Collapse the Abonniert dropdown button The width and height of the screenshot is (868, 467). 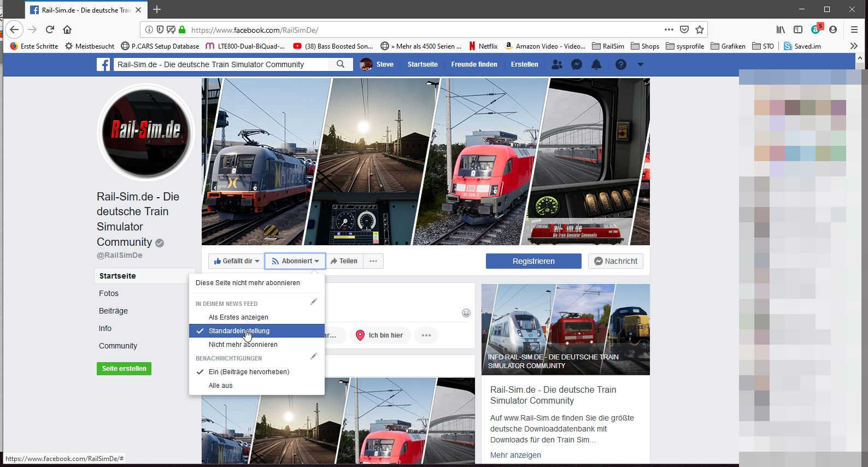pos(295,261)
